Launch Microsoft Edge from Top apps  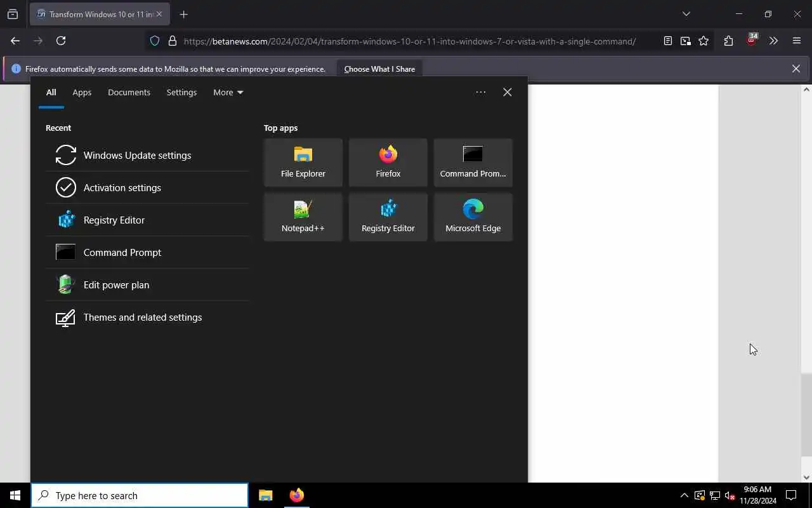473,217
